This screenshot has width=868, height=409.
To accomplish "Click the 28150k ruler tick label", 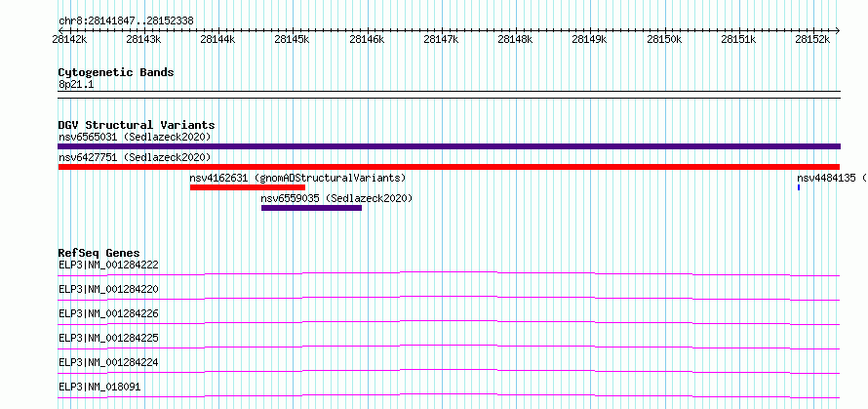I will pos(663,39).
